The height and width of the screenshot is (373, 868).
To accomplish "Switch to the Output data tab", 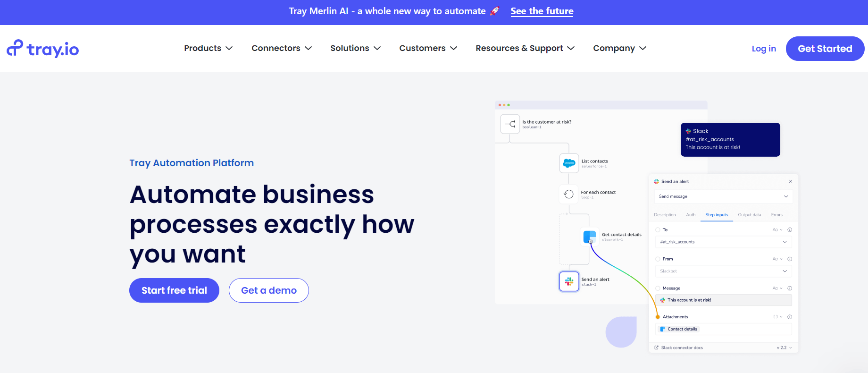I will click(x=750, y=215).
